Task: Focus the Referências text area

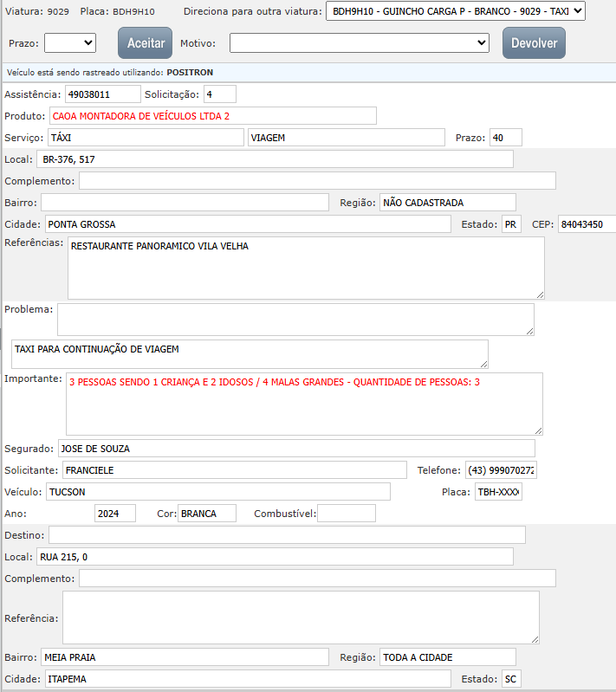Action: (x=306, y=268)
